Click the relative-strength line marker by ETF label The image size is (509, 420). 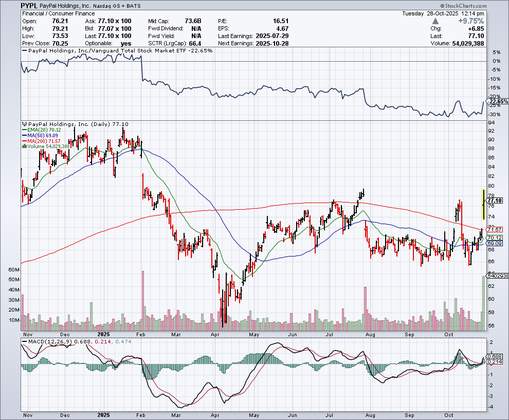pyautogui.click(x=24, y=51)
